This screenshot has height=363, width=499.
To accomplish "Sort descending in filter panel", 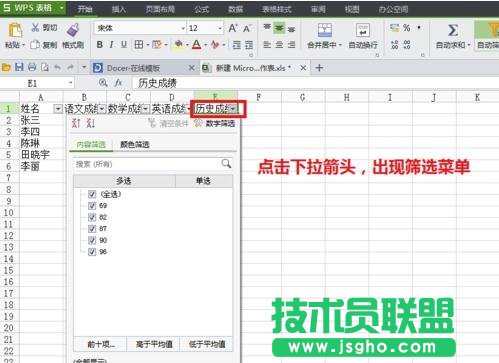I will [x=91, y=123].
